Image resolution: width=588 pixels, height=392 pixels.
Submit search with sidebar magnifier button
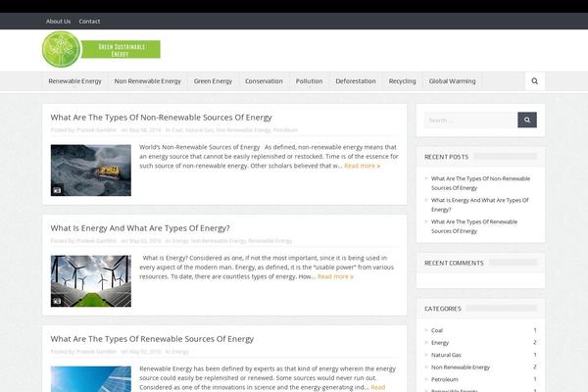tap(527, 120)
